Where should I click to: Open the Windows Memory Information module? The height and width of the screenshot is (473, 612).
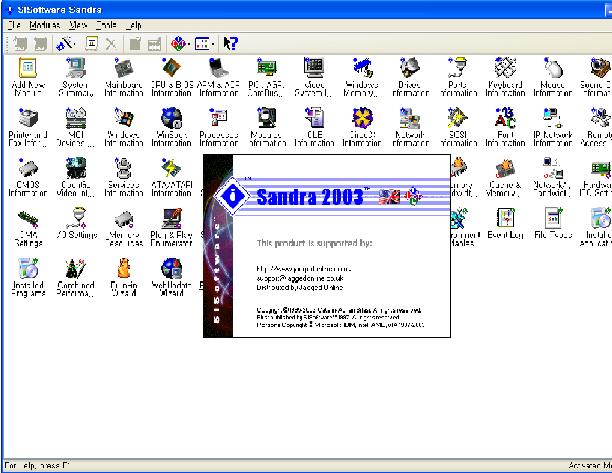[362, 77]
